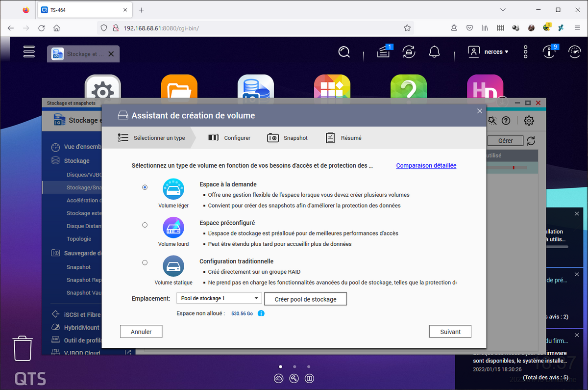The image size is (588, 390).
Task: Select Espace préconfiguré radio button
Action: click(145, 225)
